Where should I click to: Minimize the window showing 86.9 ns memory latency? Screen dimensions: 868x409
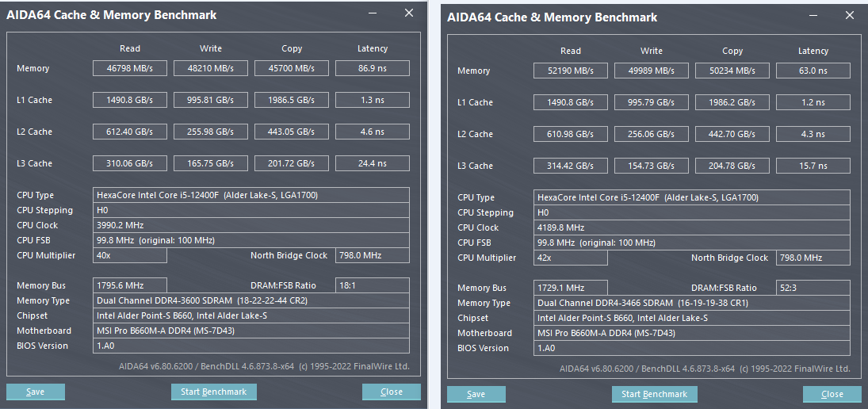(x=374, y=13)
